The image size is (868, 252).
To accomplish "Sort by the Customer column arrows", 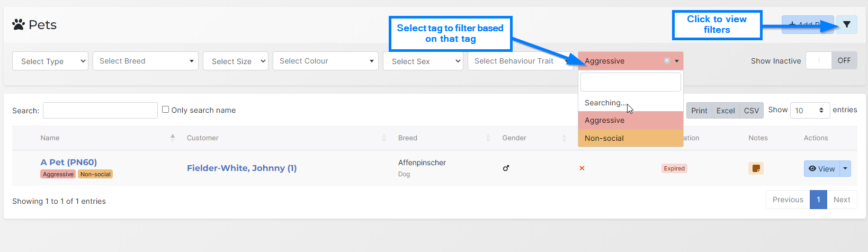I will coord(384,138).
